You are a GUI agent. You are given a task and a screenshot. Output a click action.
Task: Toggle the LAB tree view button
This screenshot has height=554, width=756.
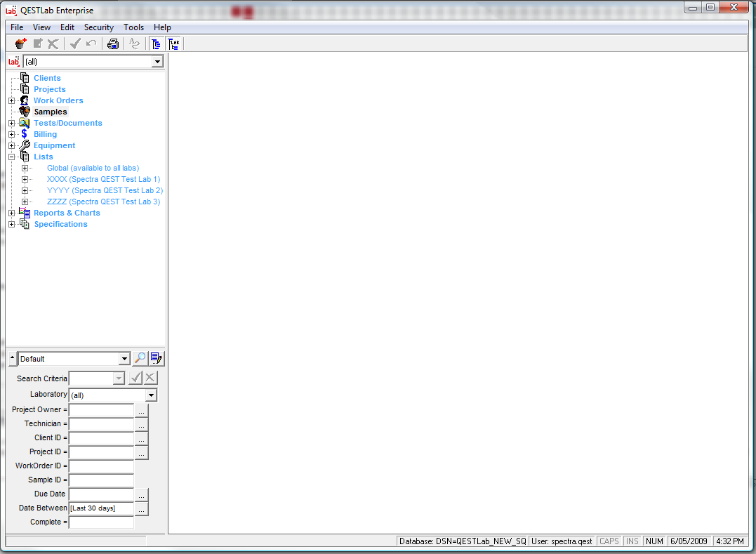point(173,44)
